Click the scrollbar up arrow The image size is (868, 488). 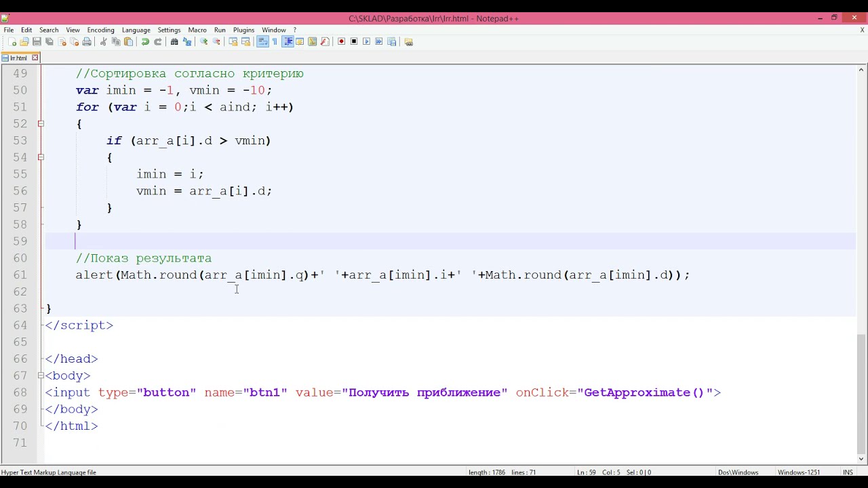[862, 70]
